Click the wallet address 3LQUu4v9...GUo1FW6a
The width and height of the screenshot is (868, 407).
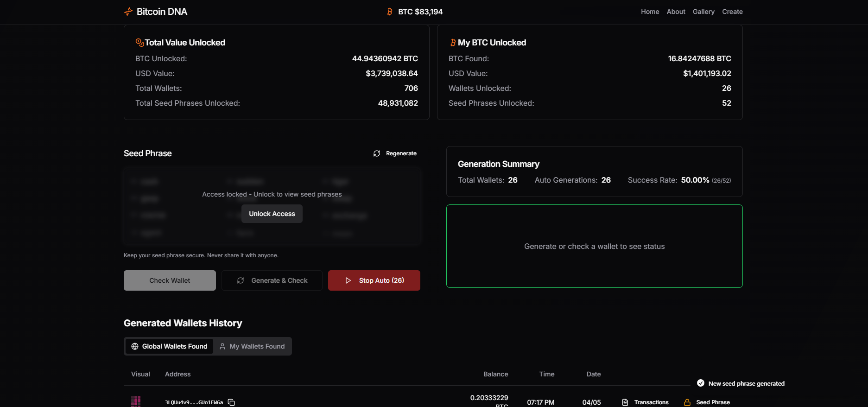point(194,402)
